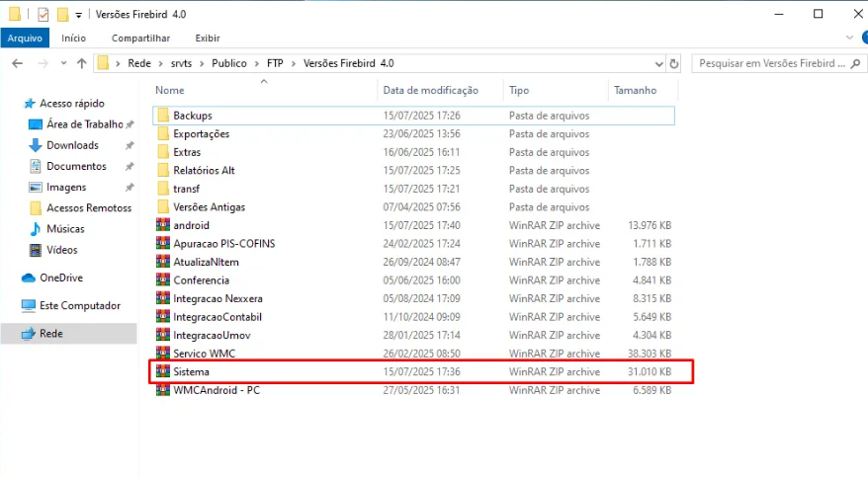Open Quick Access Toolbar customize dropdown
Screen dimensions: 868x477
tap(78, 16)
